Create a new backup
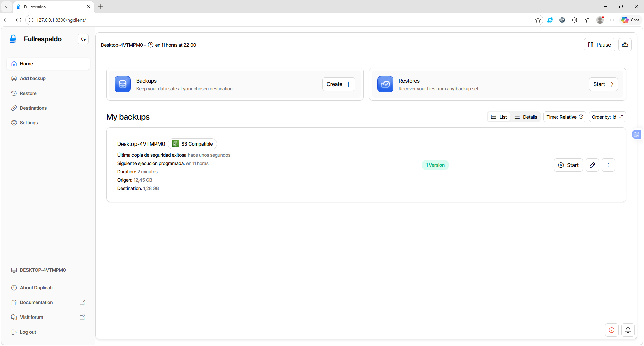This screenshot has height=346, width=644. [339, 84]
